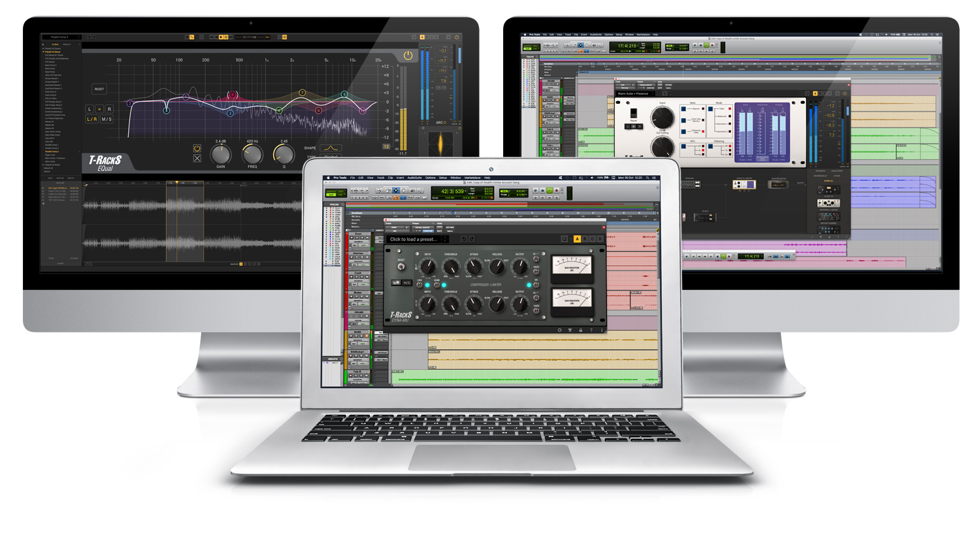980x537 pixels.
Task: Toggle the EQual plugin power icon
Action: click(408, 56)
